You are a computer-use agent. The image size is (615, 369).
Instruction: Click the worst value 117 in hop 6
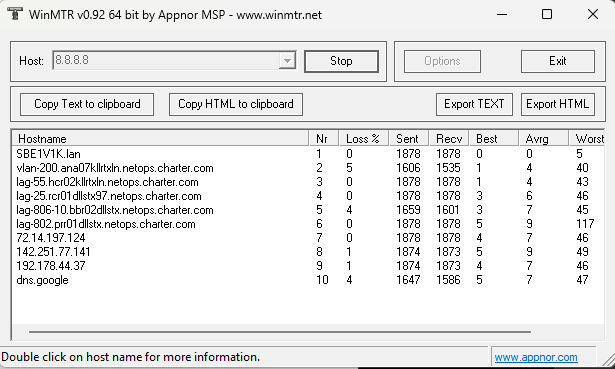[585, 224]
